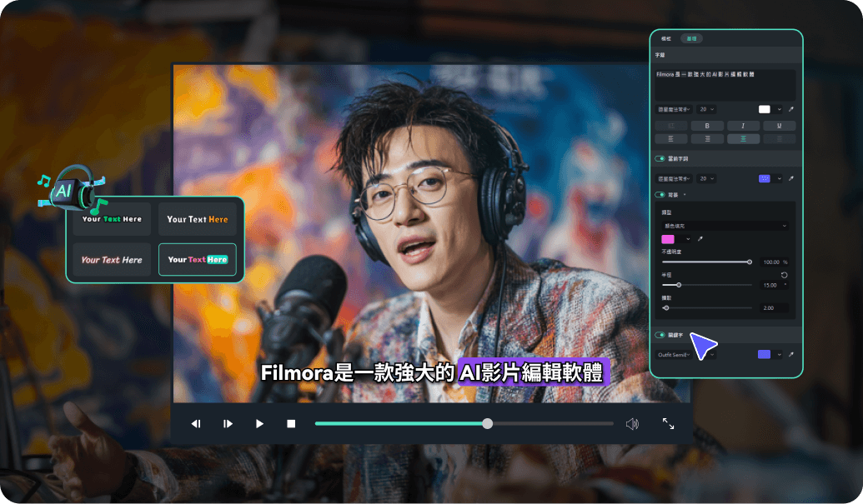The height and width of the screenshot is (504, 863).
Task: Reset the radius value with the circular arrow
Action: pos(785,275)
